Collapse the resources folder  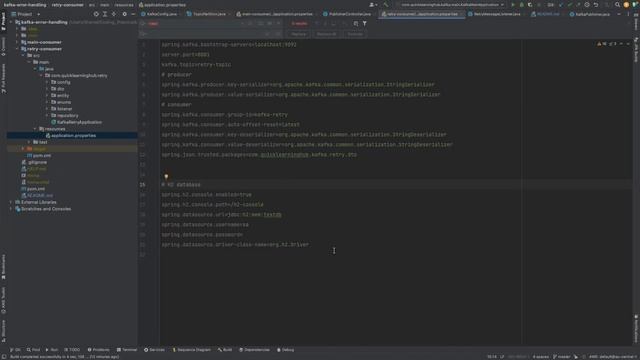click(35, 129)
